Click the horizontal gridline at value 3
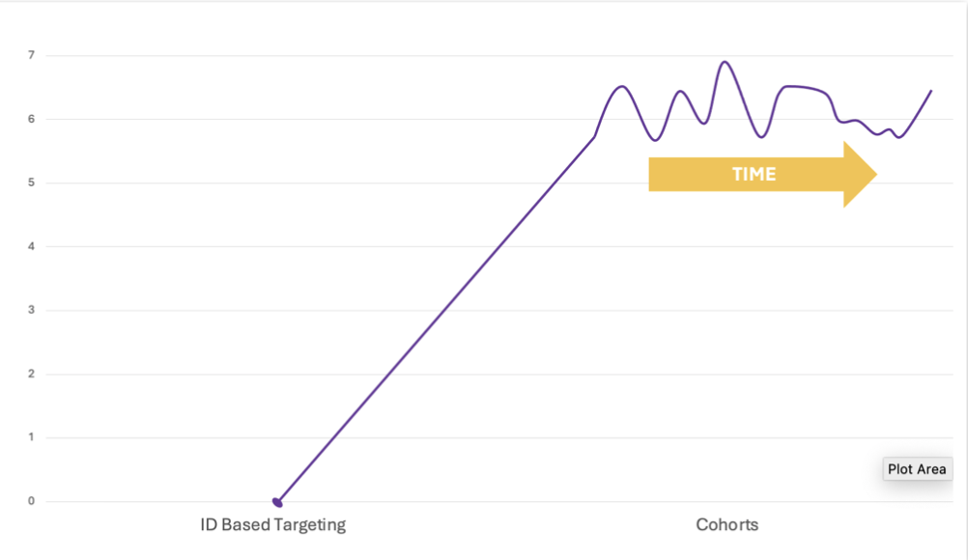968x560 pixels. 193,311
